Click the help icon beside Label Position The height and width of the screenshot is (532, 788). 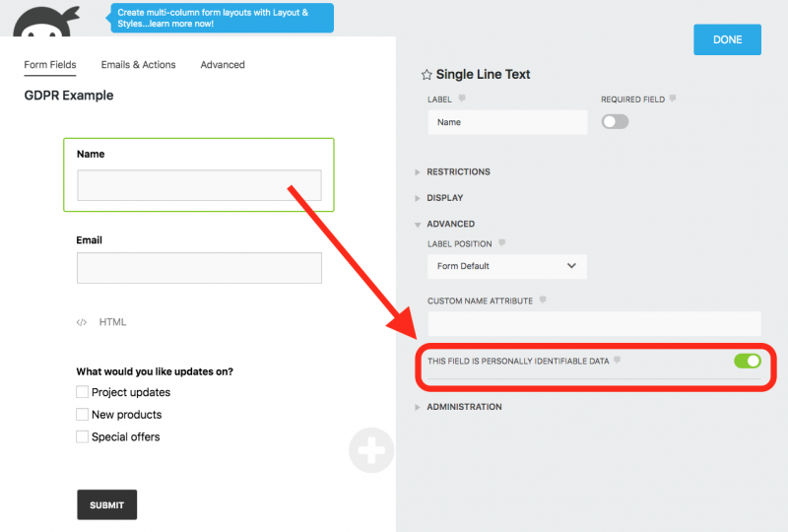click(502, 242)
